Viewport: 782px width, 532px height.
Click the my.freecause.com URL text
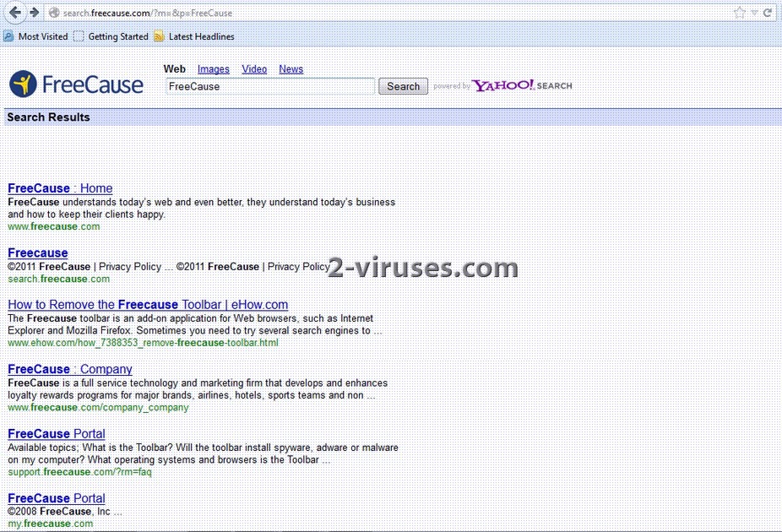[51, 524]
